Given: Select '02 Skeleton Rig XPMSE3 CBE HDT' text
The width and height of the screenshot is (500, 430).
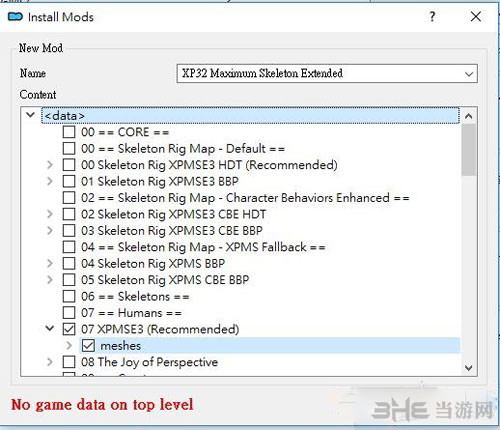Looking at the screenshot, I should 173,214.
